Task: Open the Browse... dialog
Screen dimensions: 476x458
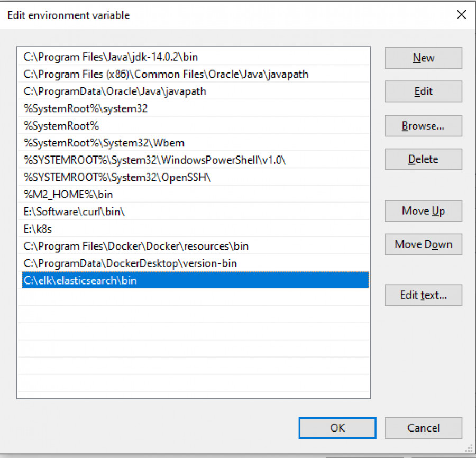Action: coord(423,126)
